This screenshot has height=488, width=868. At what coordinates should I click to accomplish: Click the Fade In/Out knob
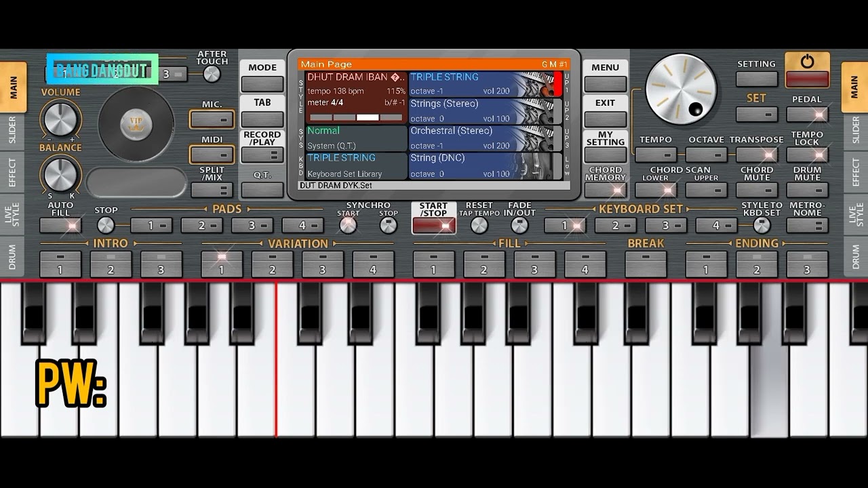click(519, 226)
